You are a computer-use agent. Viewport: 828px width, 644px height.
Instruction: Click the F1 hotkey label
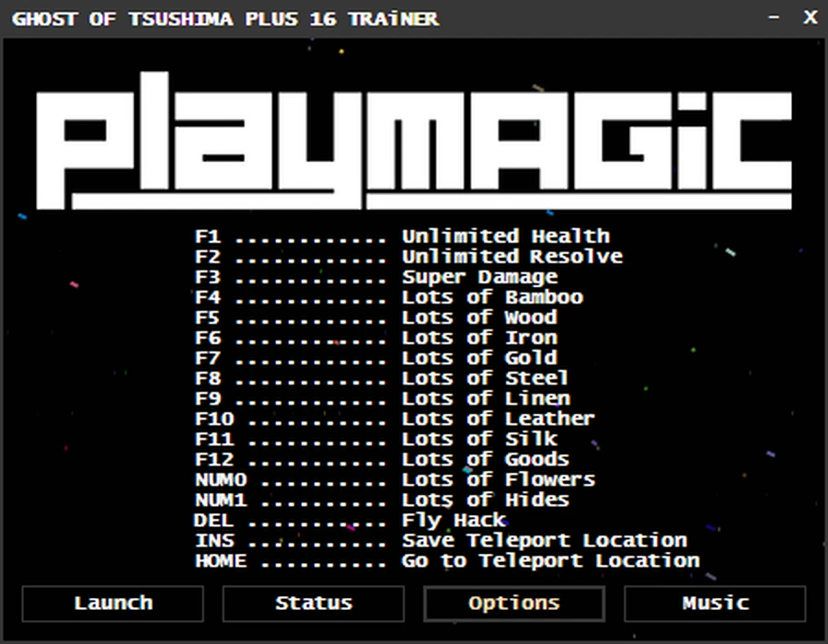click(208, 236)
